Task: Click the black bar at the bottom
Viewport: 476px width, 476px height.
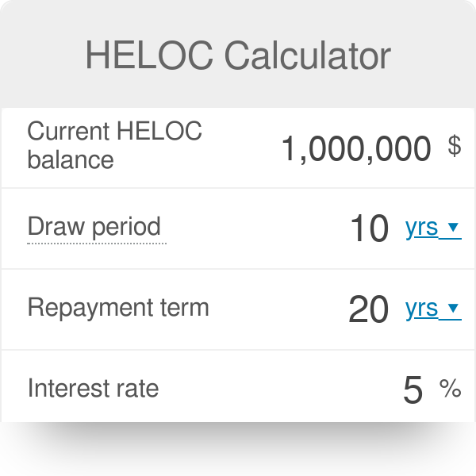Action: (238, 449)
